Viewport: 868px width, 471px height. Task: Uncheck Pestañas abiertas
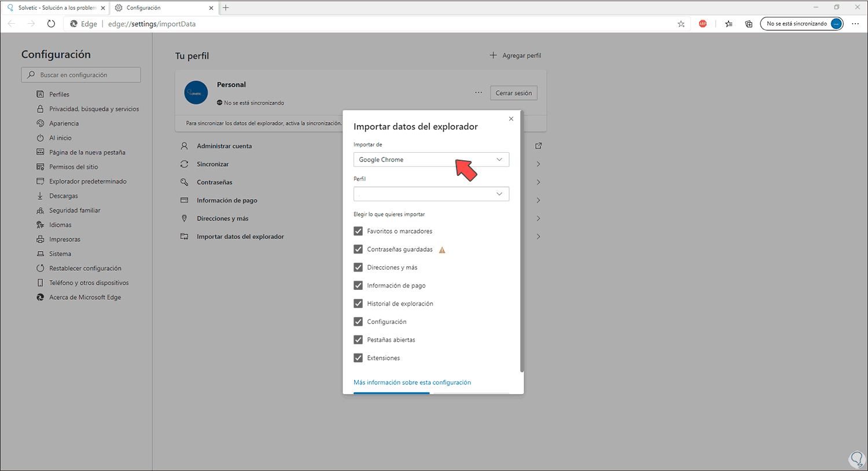tap(358, 340)
